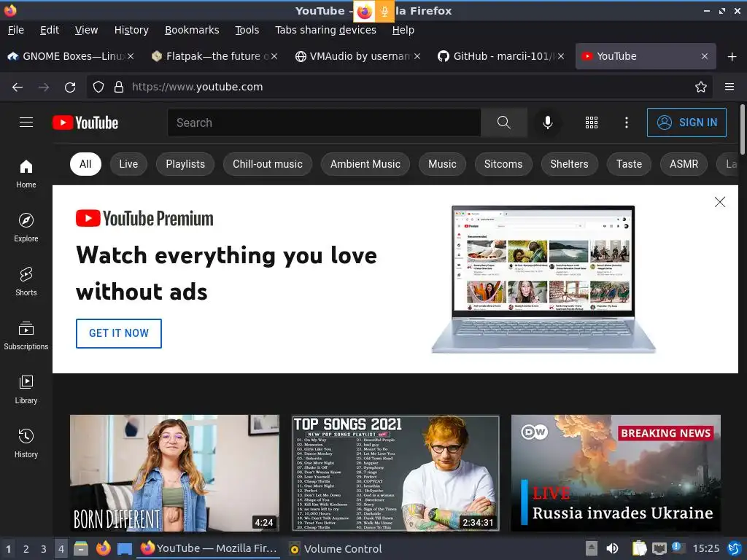Open the three-dot settings menu
The height and width of the screenshot is (560, 747).
coord(626,122)
